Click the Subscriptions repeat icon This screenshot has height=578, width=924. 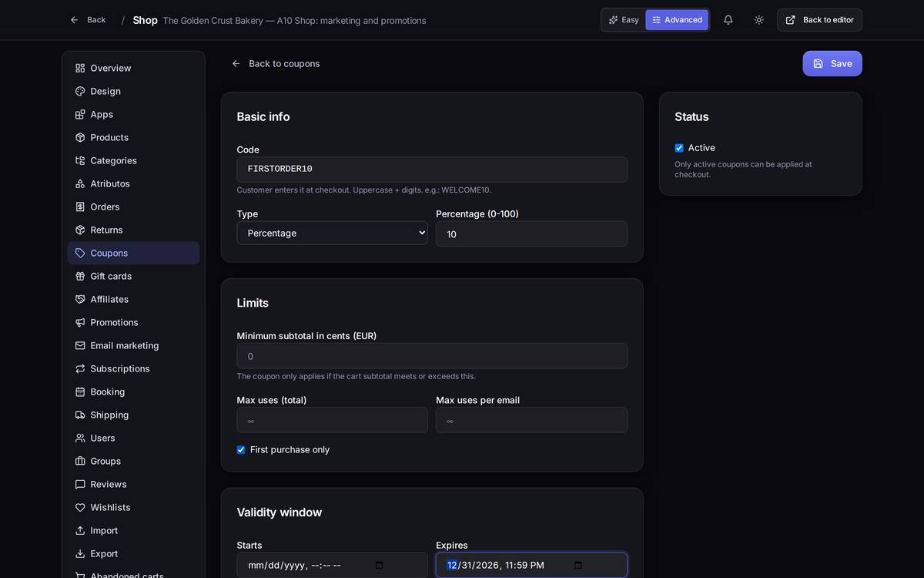80,368
